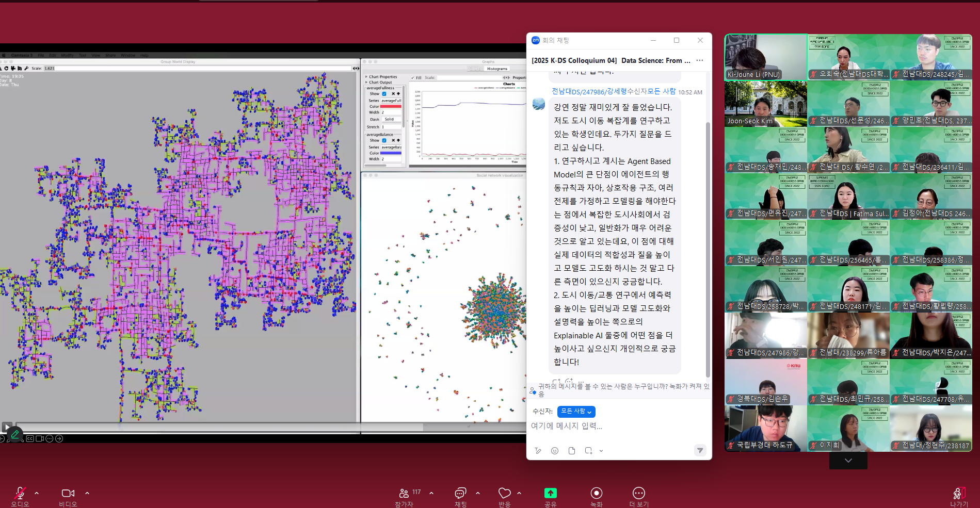This screenshot has height=508, width=980.
Task: Select 경북대DS/김순우 video tile
Action: tap(766, 382)
